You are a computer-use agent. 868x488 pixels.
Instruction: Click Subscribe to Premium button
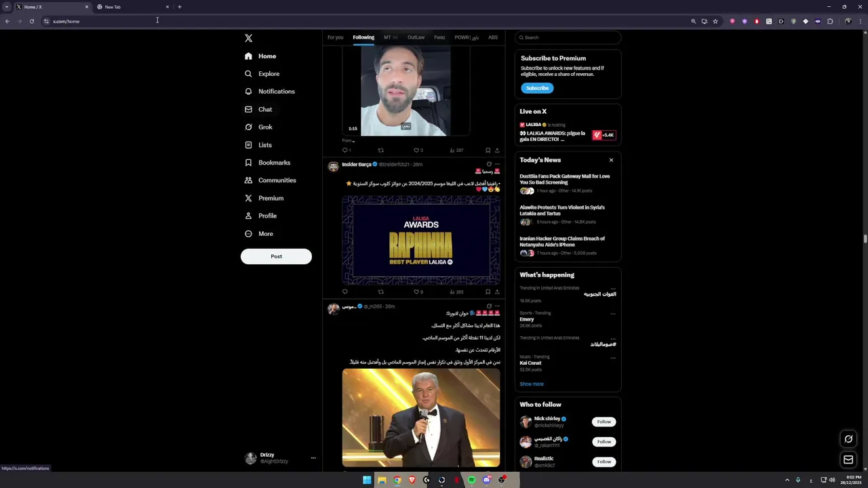(x=537, y=88)
